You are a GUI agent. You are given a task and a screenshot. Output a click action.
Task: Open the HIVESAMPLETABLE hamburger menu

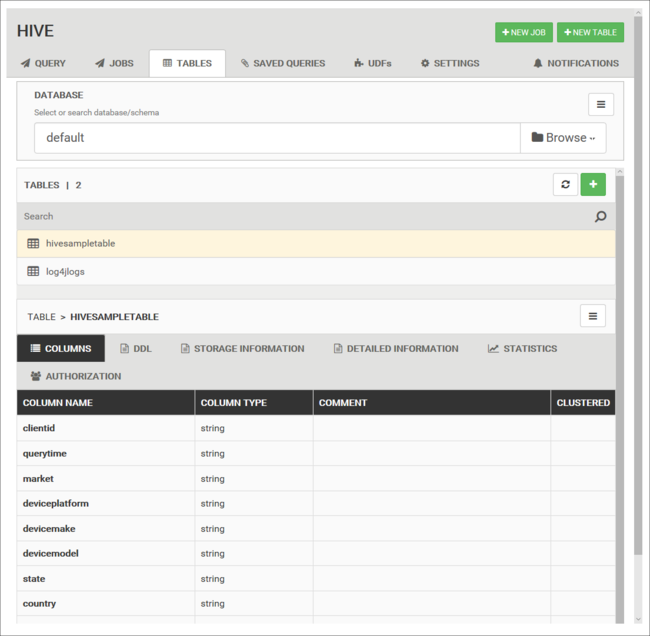(x=593, y=316)
